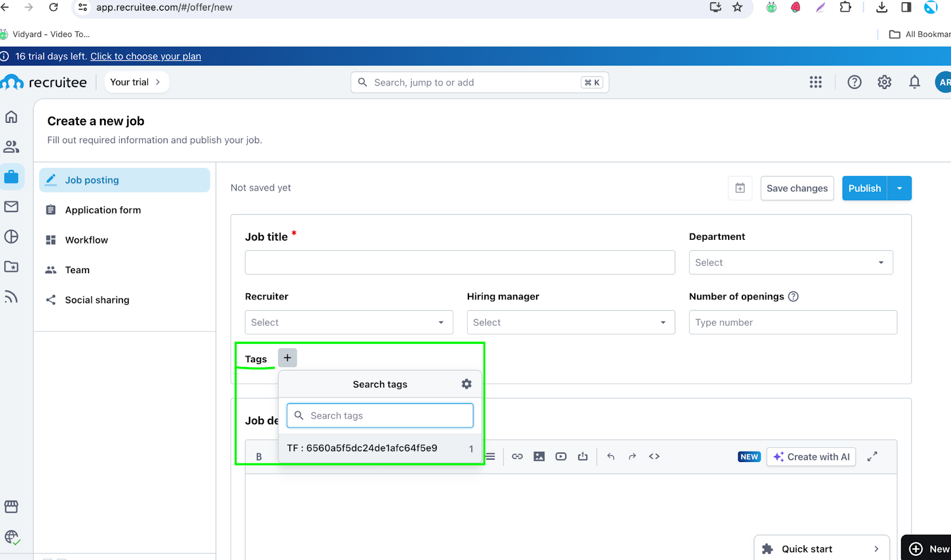
Task: Click Save changes button
Action: coord(796,188)
